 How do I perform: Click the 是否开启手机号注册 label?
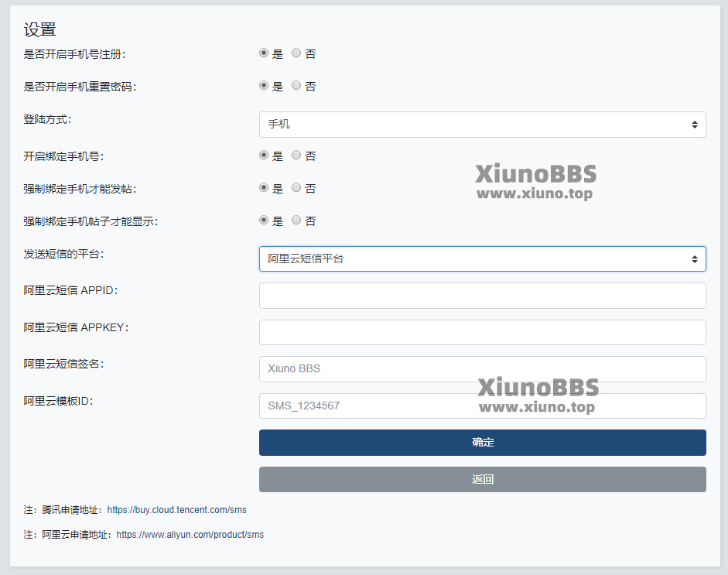[74, 54]
